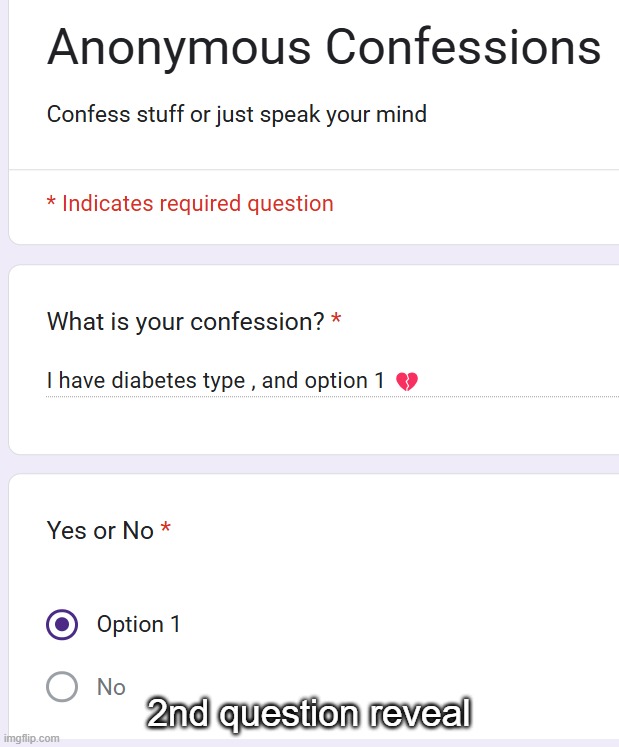
Task: Click the 'Confess stuff or just speak your mind' description
Action: pos(236,114)
